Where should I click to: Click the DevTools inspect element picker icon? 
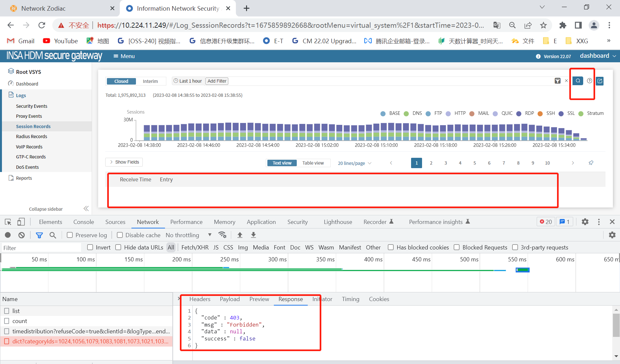point(8,222)
